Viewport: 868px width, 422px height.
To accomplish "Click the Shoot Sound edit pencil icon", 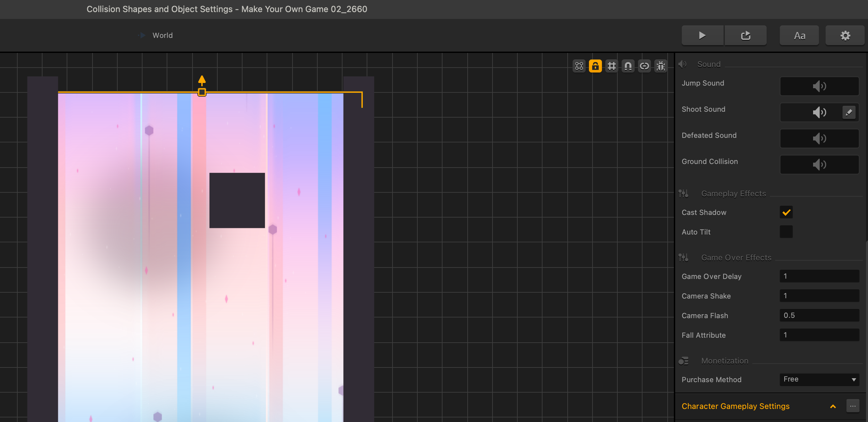I will click(848, 112).
